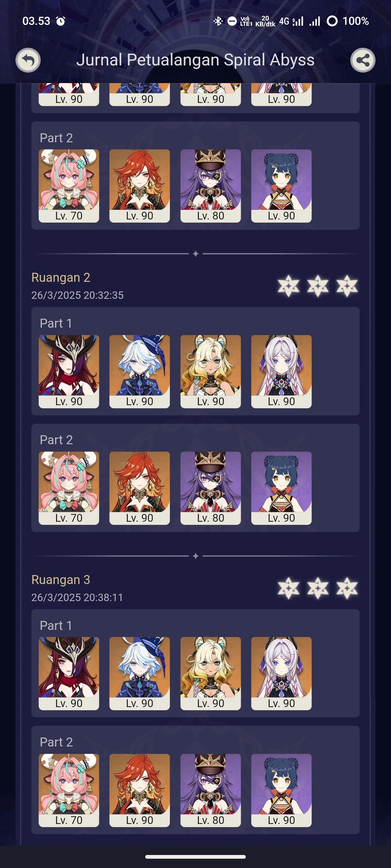Open the share icon at top right
This screenshot has height=868, width=391.
(363, 60)
